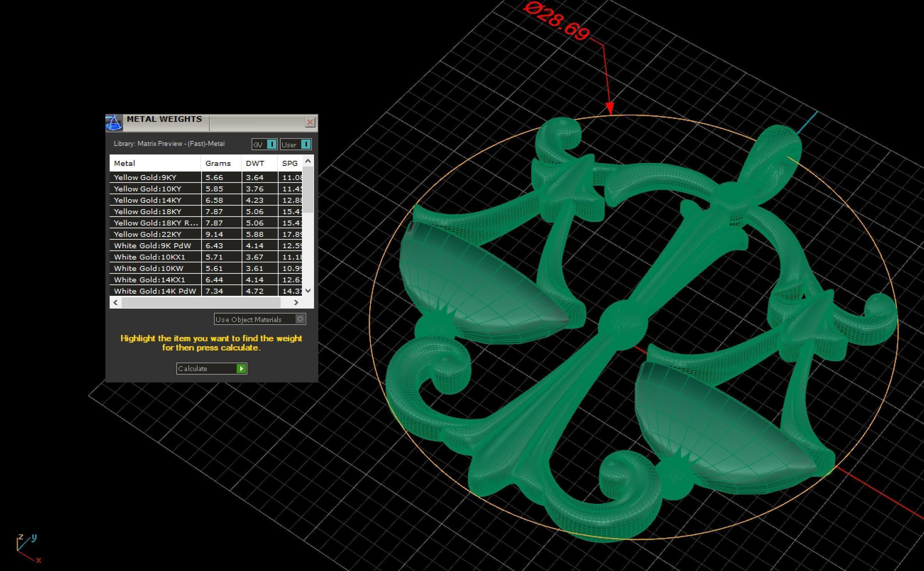The height and width of the screenshot is (571, 924).
Task: Sort by the Metal column header
Action: point(155,163)
